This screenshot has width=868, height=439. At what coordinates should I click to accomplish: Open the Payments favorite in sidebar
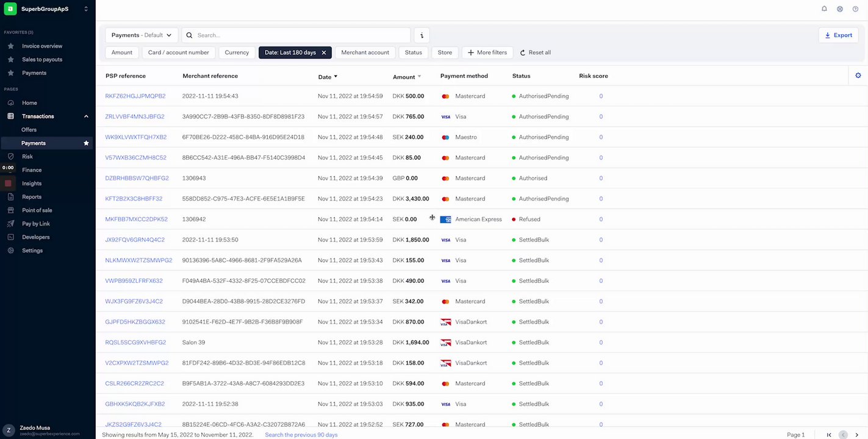[34, 73]
